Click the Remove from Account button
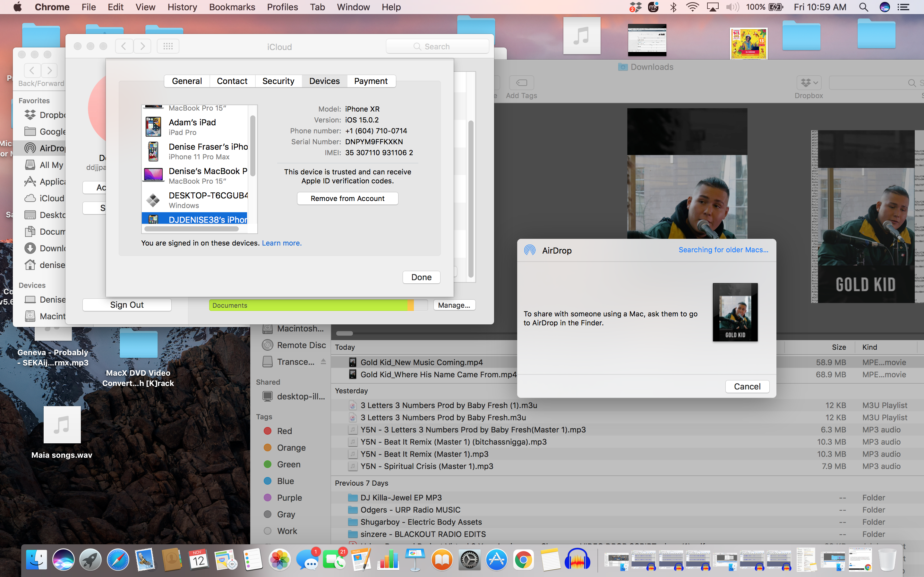This screenshot has width=924, height=577. pyautogui.click(x=347, y=198)
